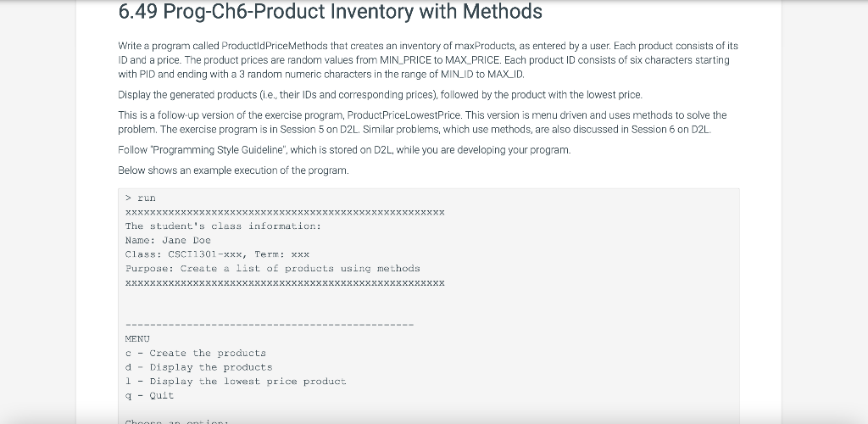
Task: Click "l - Display the lowest price product" line
Action: tap(236, 382)
